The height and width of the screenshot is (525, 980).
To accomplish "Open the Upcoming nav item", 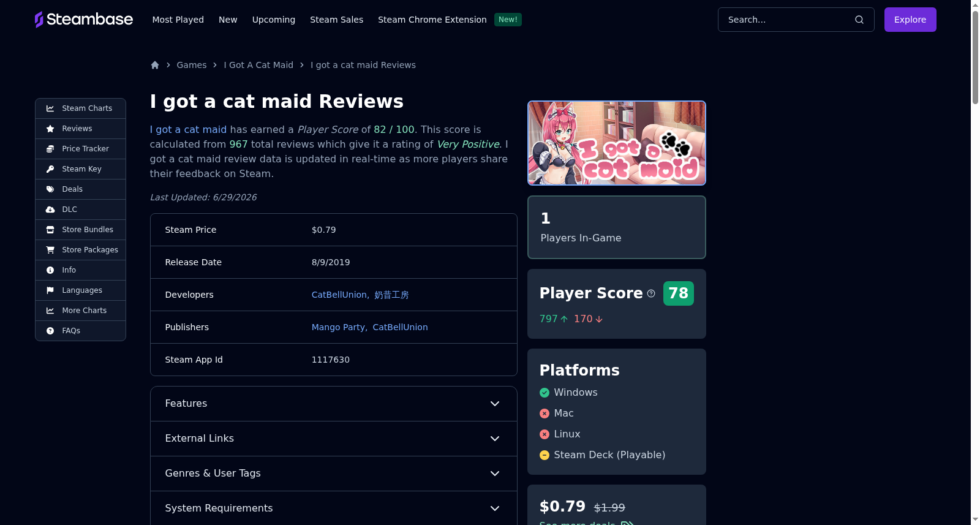I will tap(274, 20).
